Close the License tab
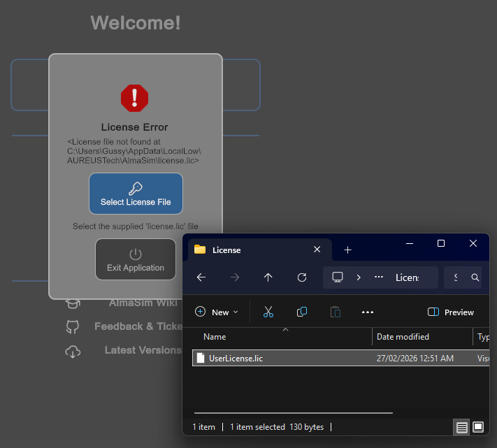The image size is (497, 448). (x=317, y=250)
